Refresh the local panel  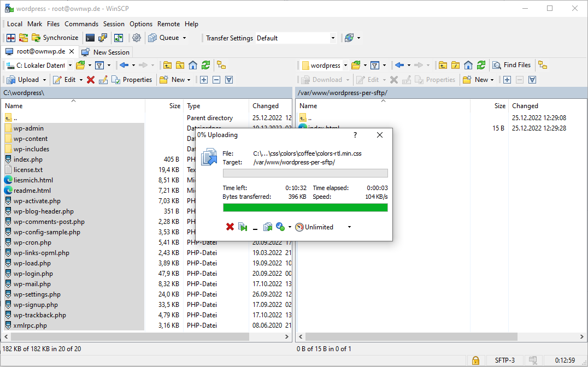tap(205, 65)
